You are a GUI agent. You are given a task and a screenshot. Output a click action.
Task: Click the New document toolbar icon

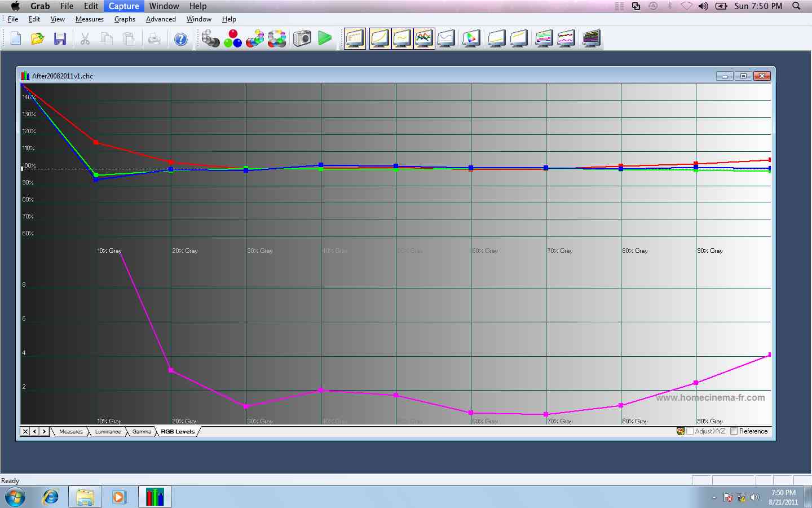click(16, 39)
